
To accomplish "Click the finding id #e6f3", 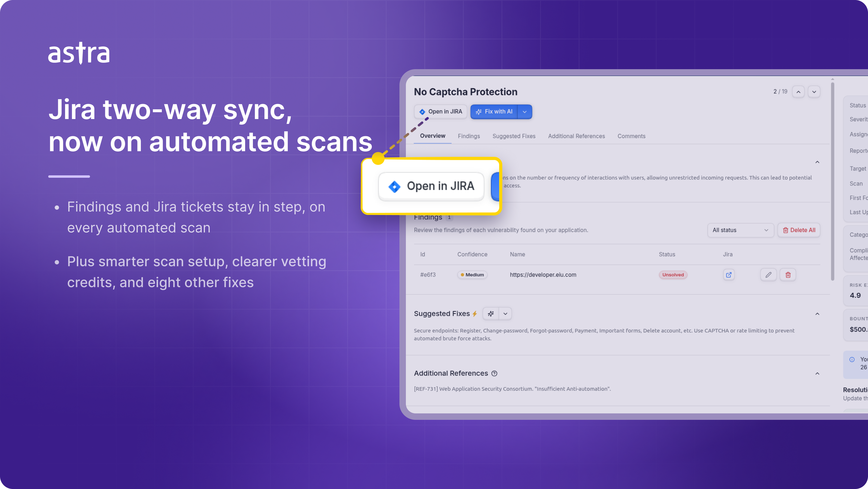I will (428, 275).
